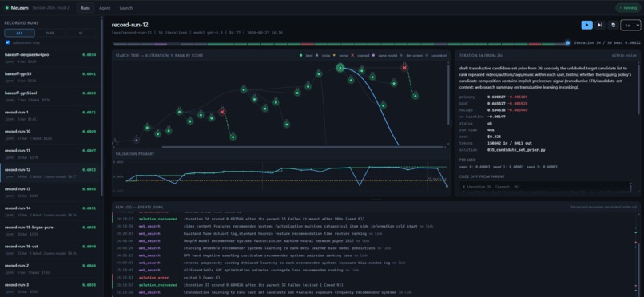Select run record-run-12 in the list
Screen dimensions: 644x297
point(50,173)
